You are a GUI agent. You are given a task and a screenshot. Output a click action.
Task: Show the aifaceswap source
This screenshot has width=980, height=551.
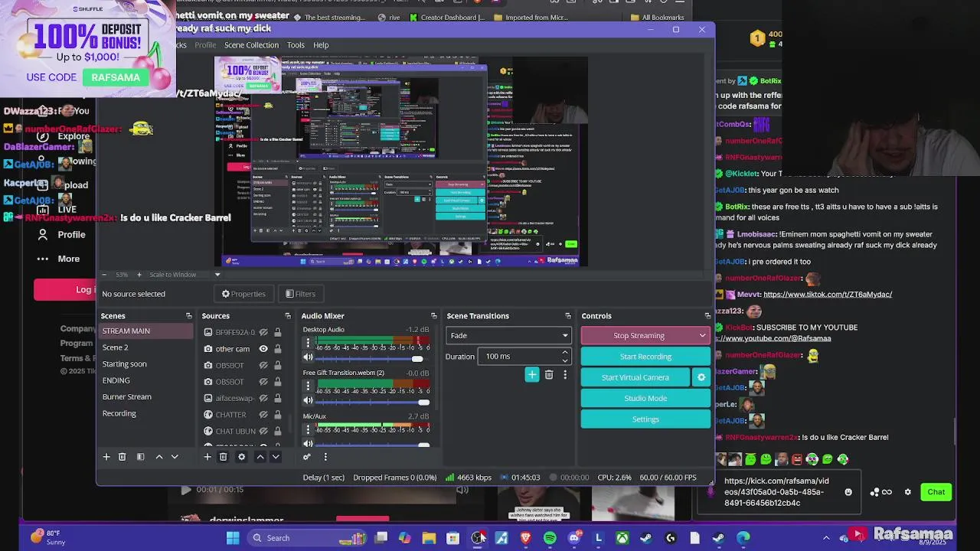263,398
